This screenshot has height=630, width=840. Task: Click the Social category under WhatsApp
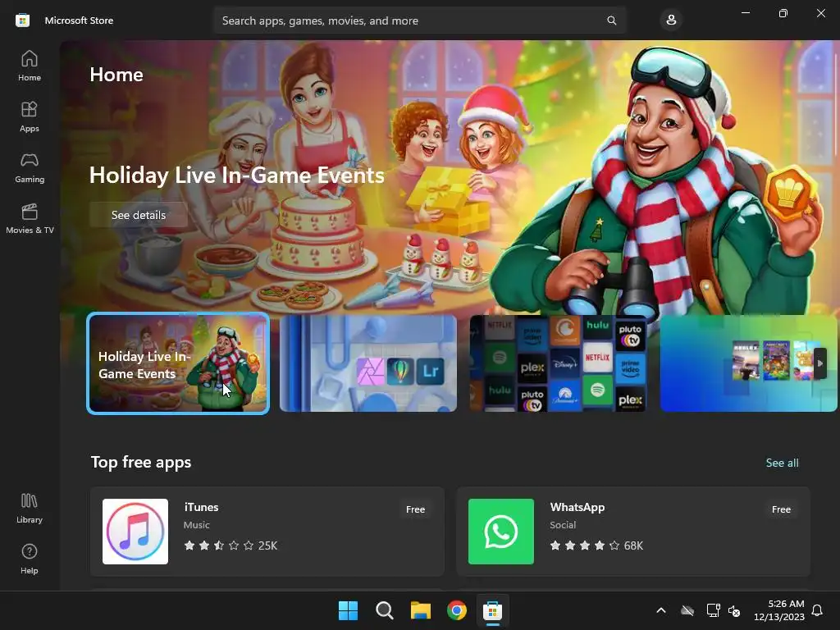coord(563,525)
